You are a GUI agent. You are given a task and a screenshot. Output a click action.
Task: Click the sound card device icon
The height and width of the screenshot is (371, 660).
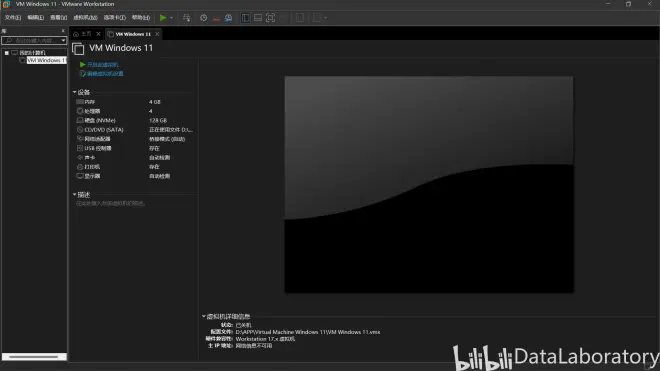pyautogui.click(x=80, y=157)
